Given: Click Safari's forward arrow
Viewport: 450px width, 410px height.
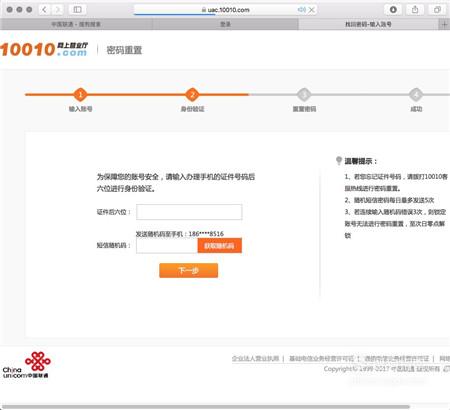Looking at the screenshot, I should click(58, 10).
